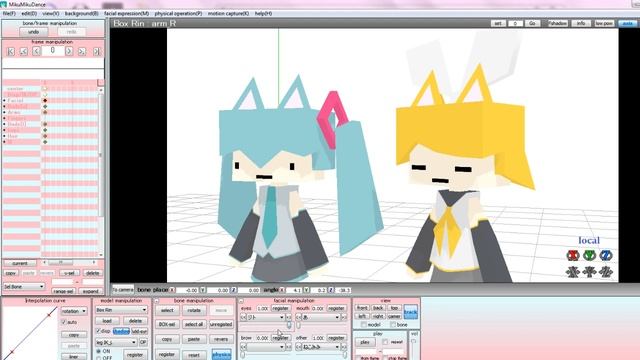The height and width of the screenshot is (360, 640).
Task: Select the IK ON radio button
Action: [98, 351]
